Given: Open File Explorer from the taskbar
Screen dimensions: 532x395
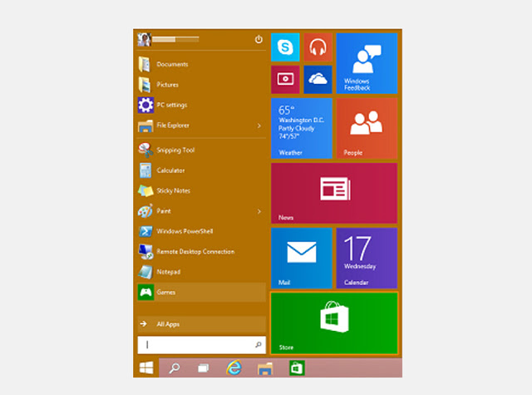Looking at the screenshot, I should click(x=265, y=368).
